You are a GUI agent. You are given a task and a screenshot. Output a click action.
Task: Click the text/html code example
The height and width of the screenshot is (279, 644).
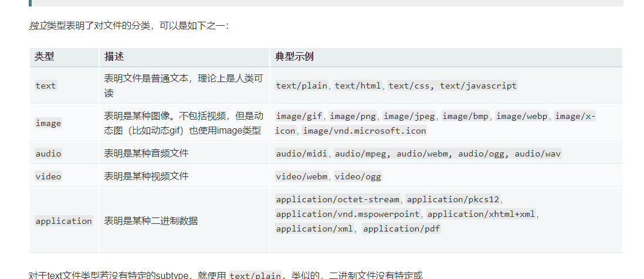358,86
